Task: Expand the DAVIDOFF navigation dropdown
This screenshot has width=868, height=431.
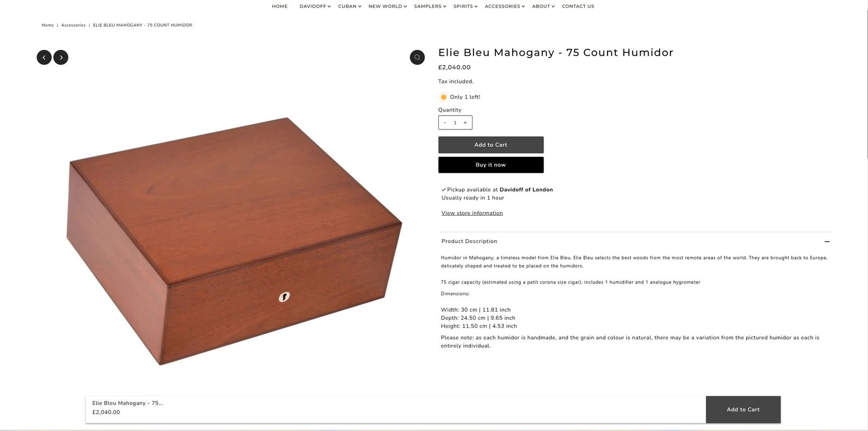Action: tap(314, 6)
